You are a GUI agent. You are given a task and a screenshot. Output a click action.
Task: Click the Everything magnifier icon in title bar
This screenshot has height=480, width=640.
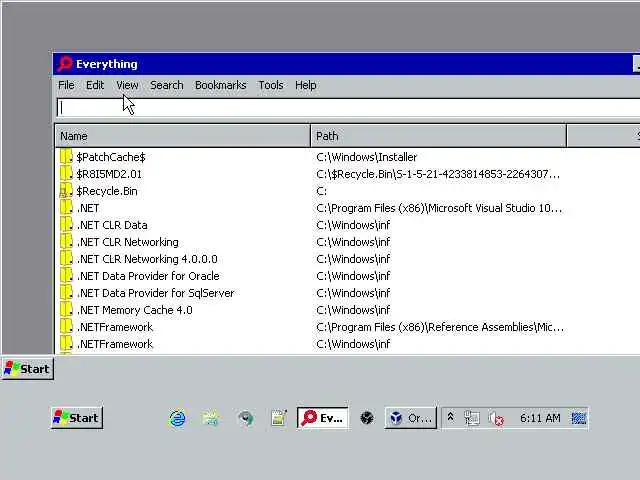tap(65, 64)
